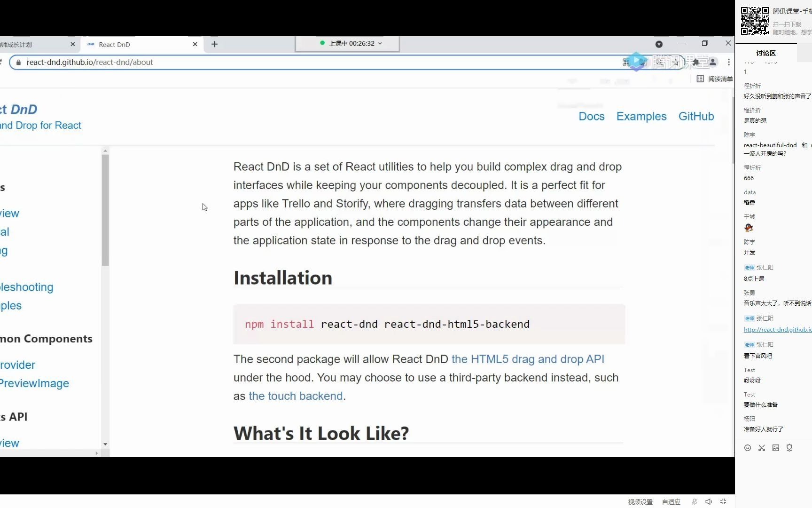
Task: Toggle the microphone mute icon in the bottom bar
Action: (x=695, y=502)
